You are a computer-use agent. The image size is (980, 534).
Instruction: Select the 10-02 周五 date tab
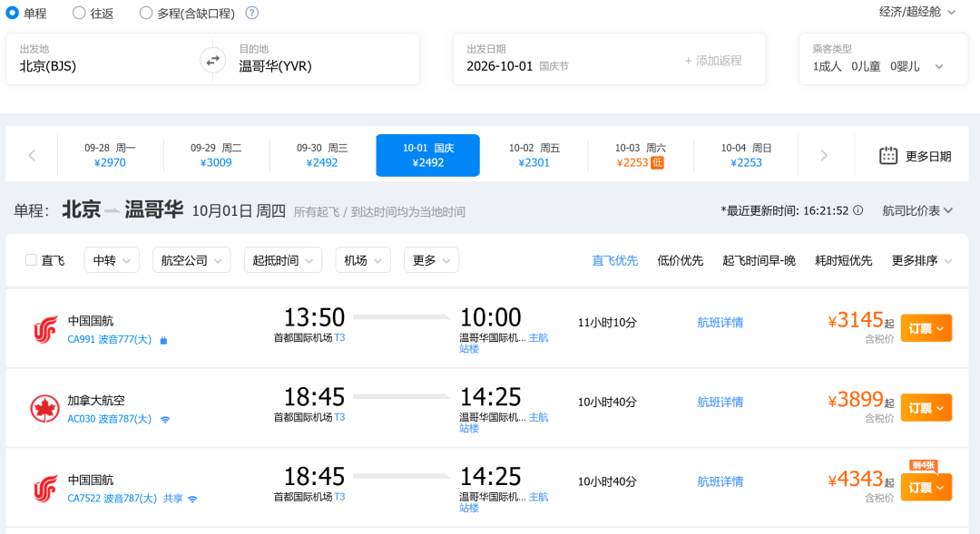(534, 156)
